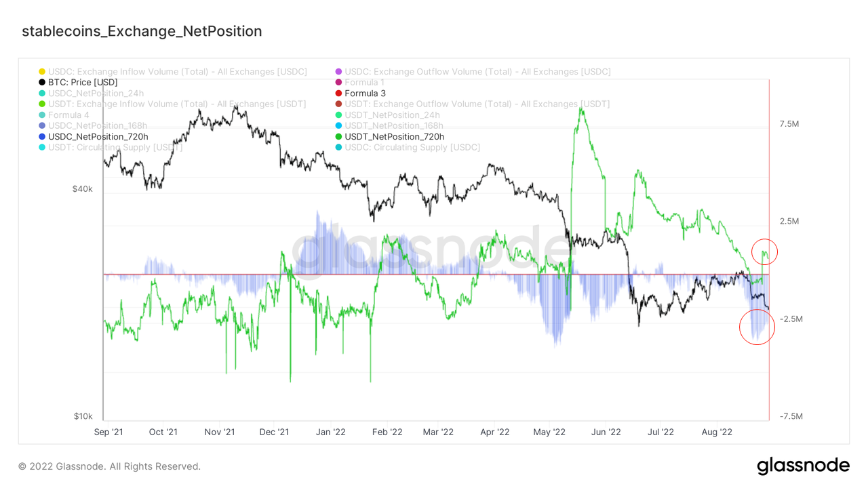The width and height of the screenshot is (868, 488).
Task: Click the blue USDC_NetPosition_720h legend dot
Action: 42,137
